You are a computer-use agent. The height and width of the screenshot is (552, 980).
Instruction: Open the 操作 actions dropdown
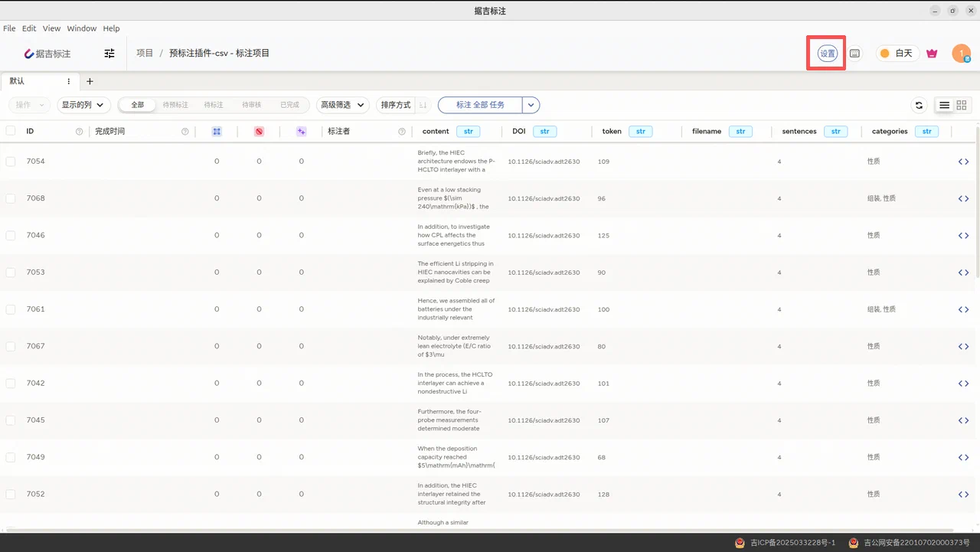31,105
